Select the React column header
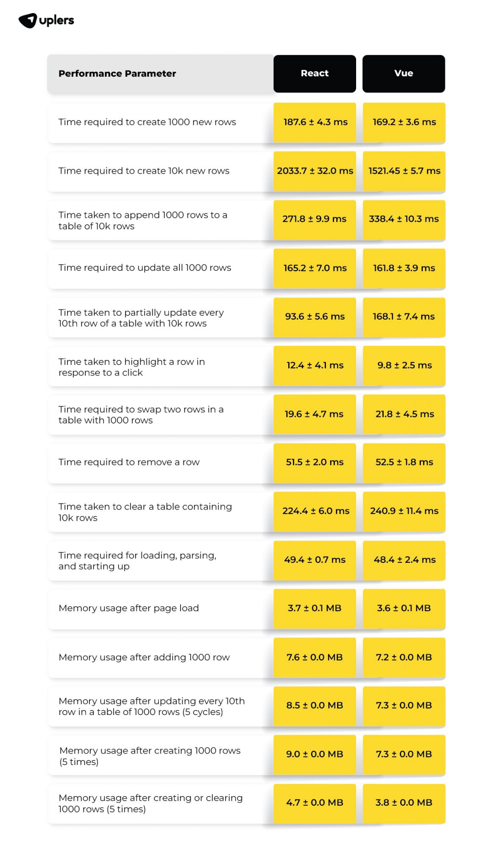Viewport: 496px width, 868px height. pyautogui.click(x=315, y=73)
